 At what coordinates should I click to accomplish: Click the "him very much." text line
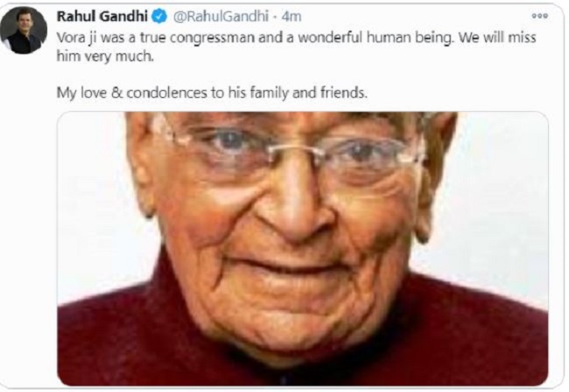(105, 56)
